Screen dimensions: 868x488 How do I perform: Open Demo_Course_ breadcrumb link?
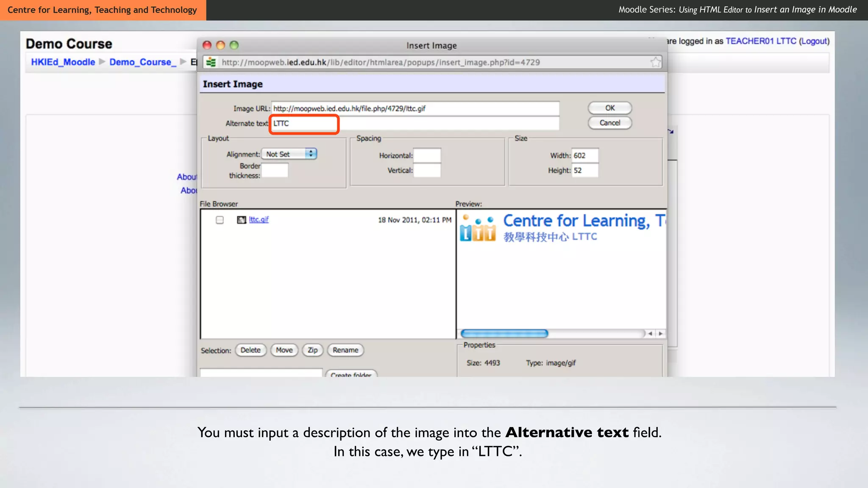point(142,62)
